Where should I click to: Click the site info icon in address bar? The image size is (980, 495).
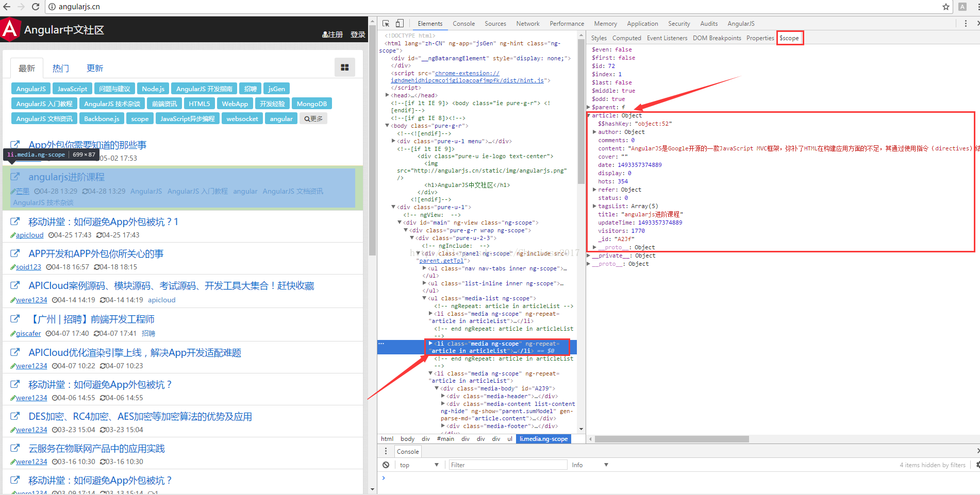pyautogui.click(x=52, y=7)
